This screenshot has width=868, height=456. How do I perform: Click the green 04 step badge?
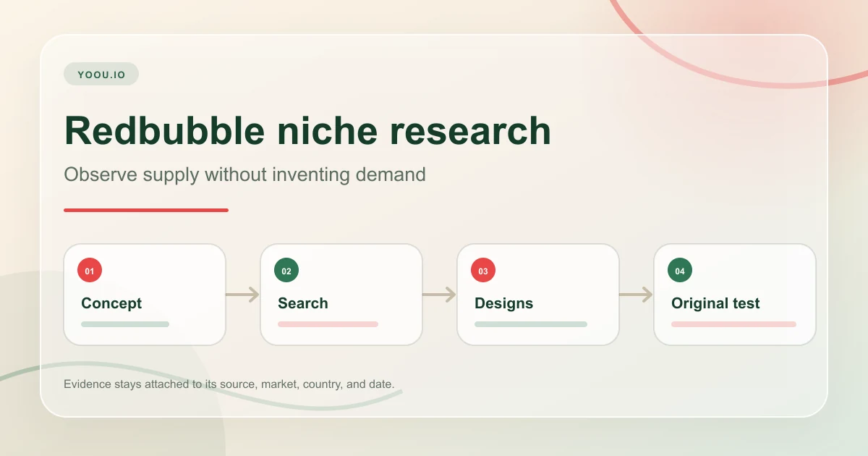click(680, 271)
